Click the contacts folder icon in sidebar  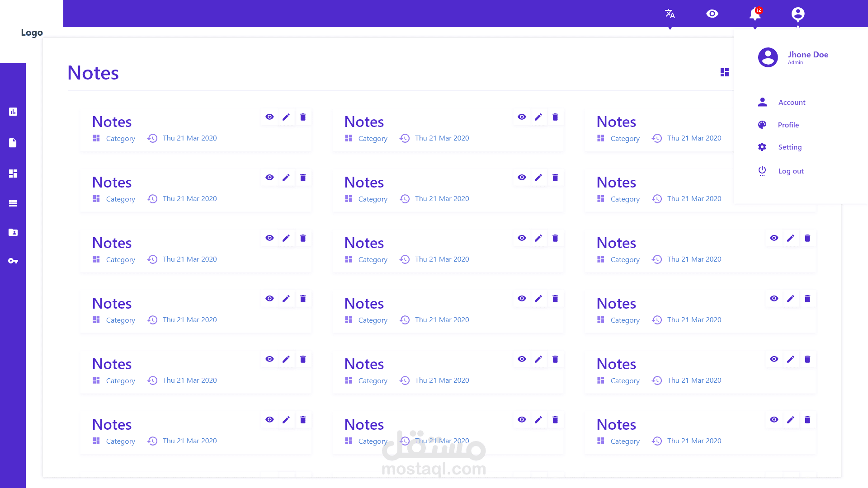point(13,232)
